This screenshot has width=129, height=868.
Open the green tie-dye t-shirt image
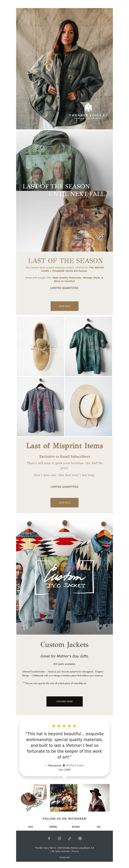pyautogui.click(x=88, y=346)
